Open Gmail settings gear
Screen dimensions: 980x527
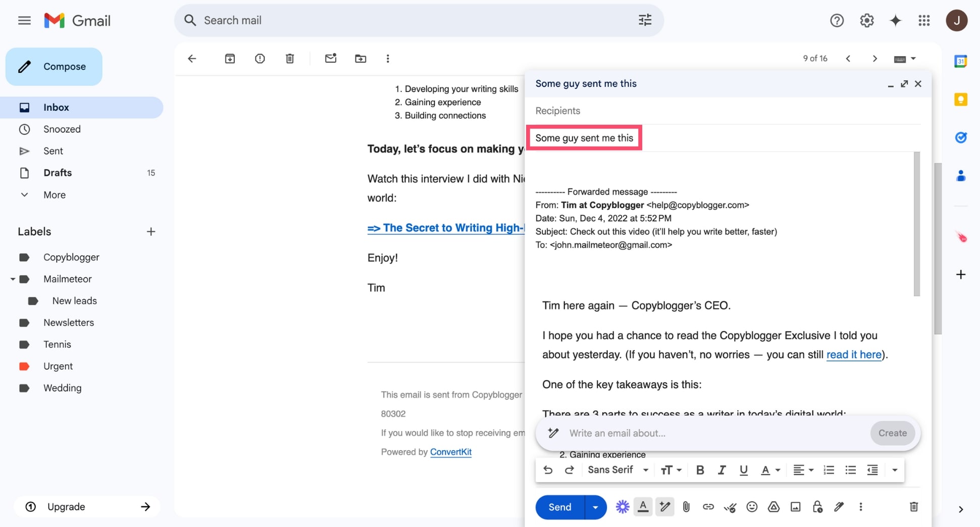pyautogui.click(x=866, y=21)
